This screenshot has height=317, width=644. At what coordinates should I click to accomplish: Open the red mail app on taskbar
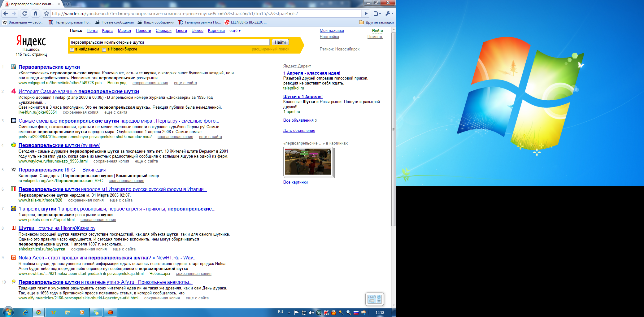[110, 312]
